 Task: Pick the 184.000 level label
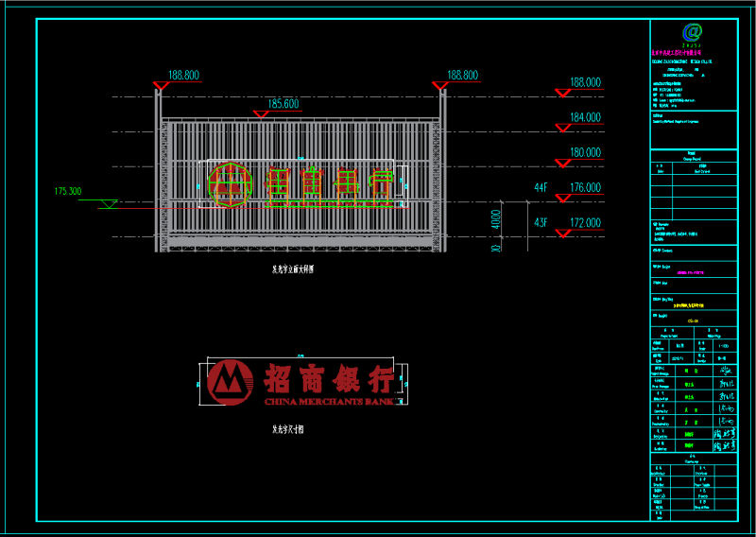pos(585,118)
